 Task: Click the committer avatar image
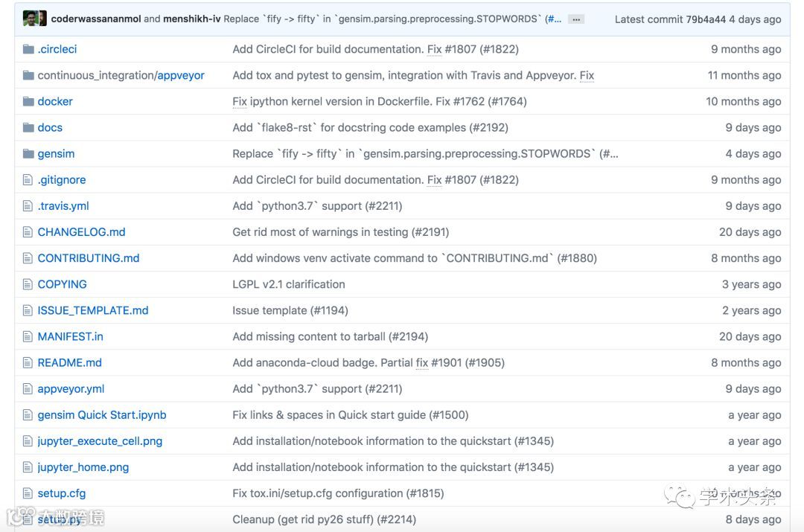(34, 19)
